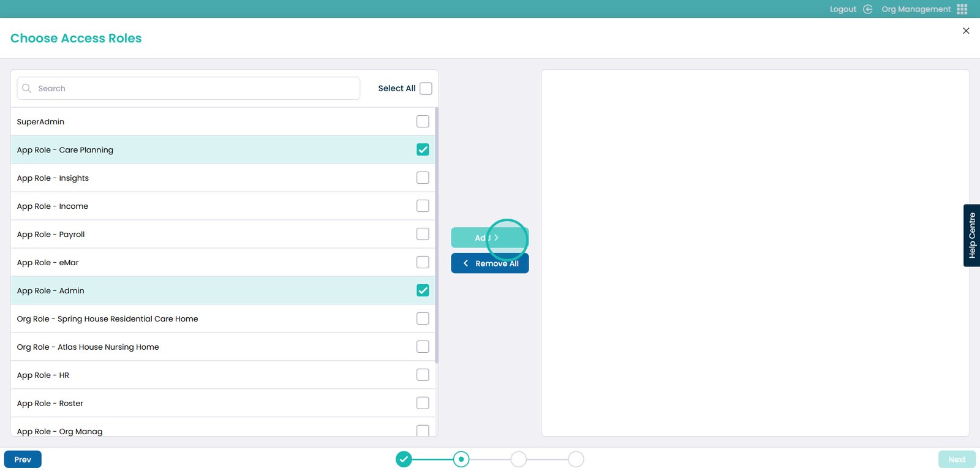Check the App Role - Income checkbox

423,206
